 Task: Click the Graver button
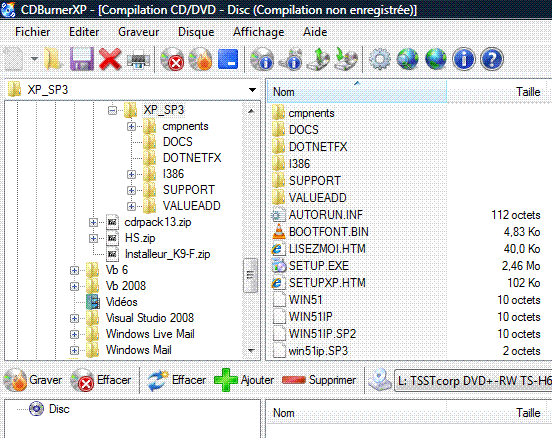33,380
